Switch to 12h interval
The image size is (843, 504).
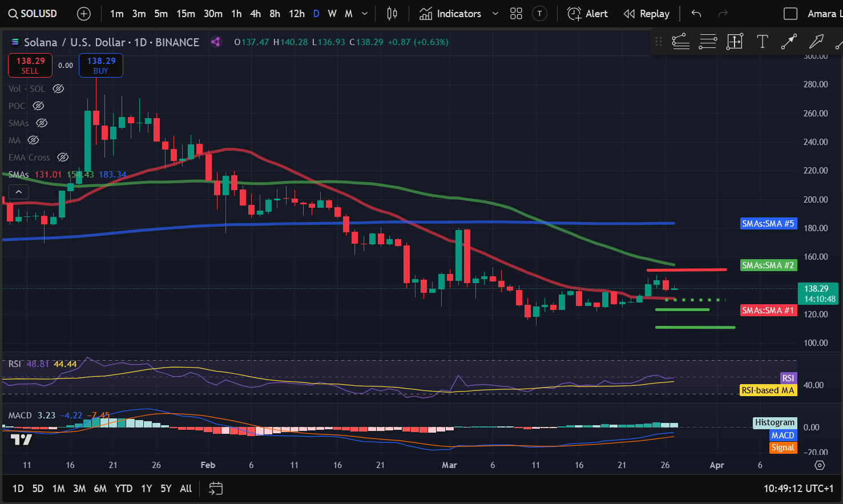coord(296,14)
